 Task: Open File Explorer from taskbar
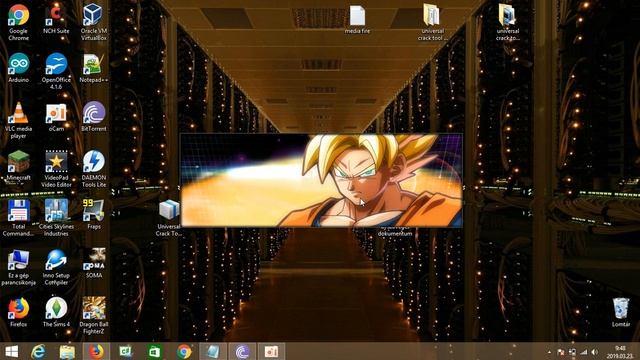point(67,351)
